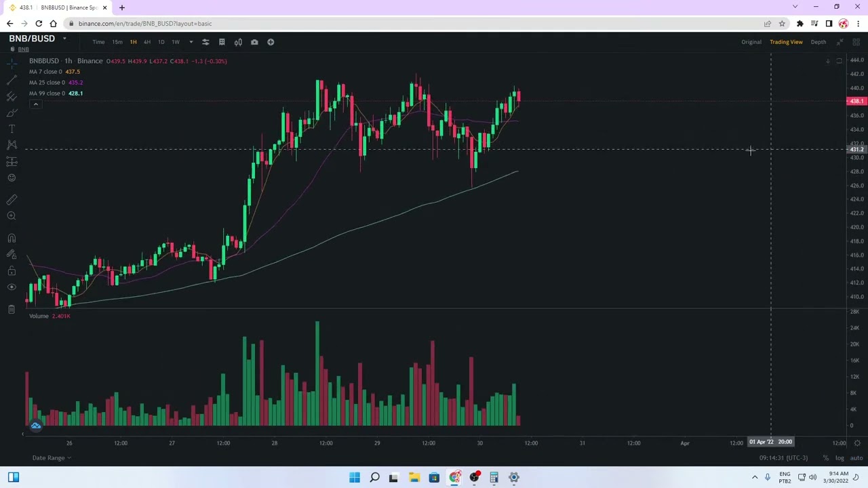868x488 pixels.
Task: Switch to the 4H interval
Action: [147, 42]
